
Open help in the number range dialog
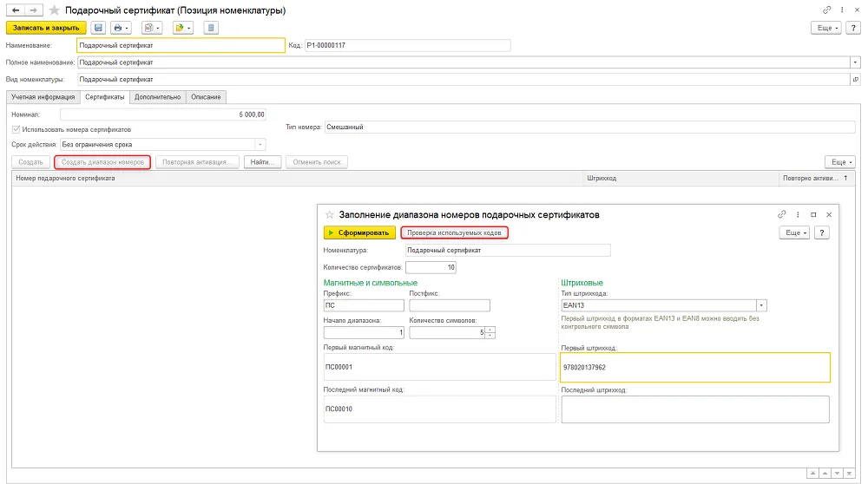pos(821,232)
